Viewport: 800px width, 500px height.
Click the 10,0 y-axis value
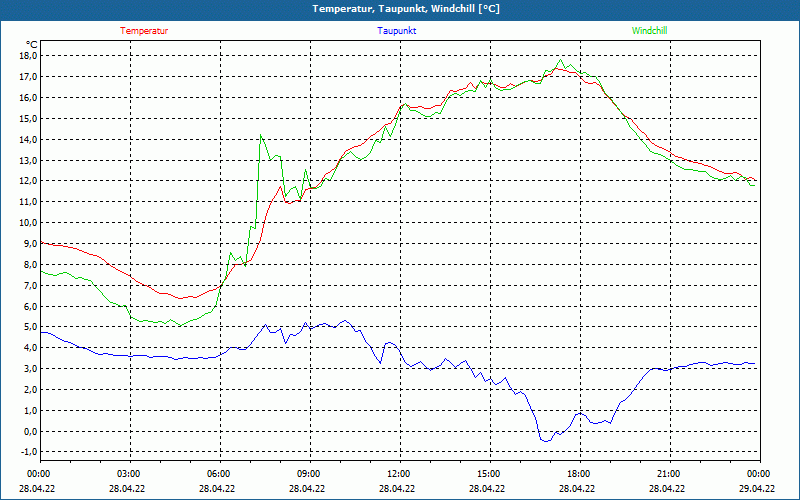click(29, 222)
